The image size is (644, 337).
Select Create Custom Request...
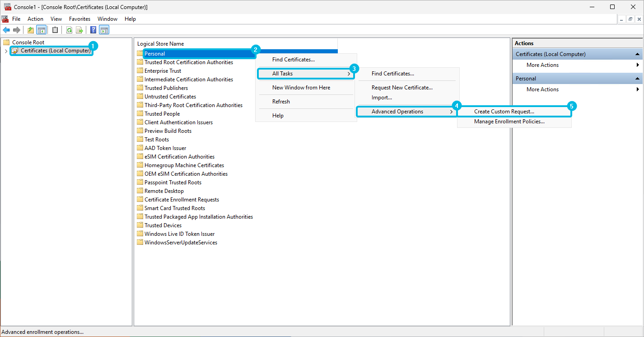(x=514, y=112)
